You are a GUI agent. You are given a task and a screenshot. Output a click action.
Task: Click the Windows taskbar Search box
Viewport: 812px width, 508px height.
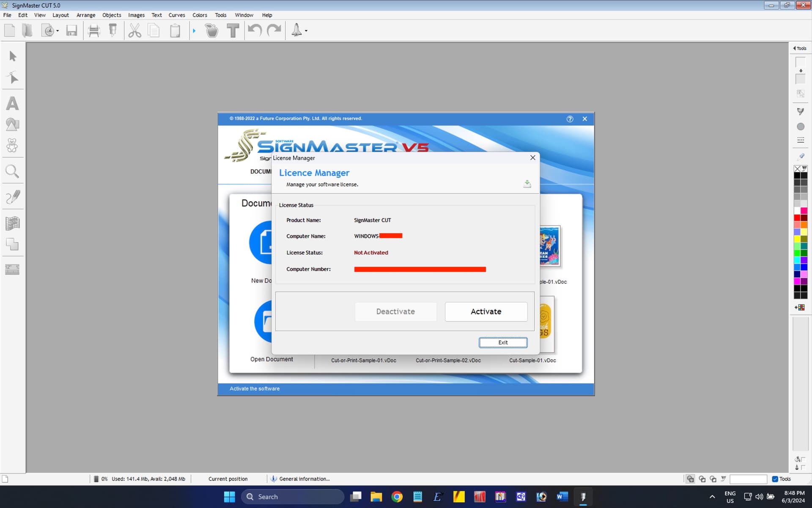click(292, 497)
